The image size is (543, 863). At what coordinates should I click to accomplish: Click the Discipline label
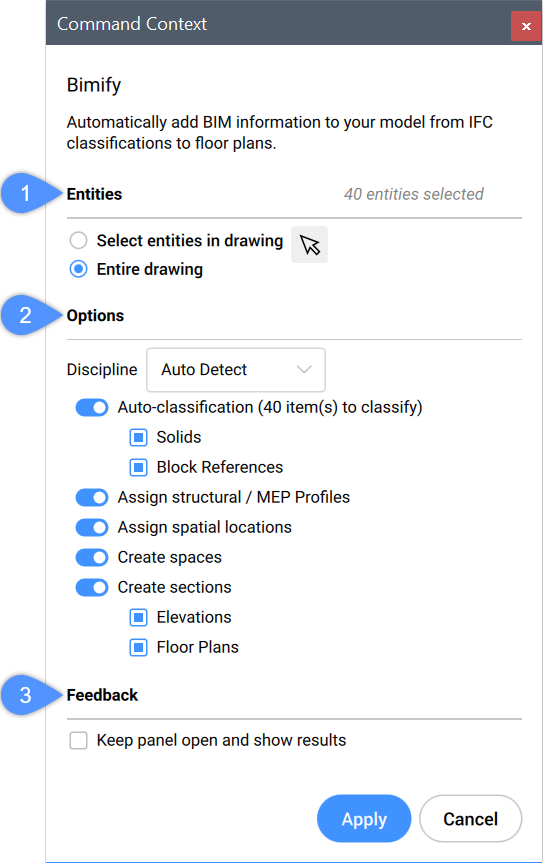(x=102, y=370)
